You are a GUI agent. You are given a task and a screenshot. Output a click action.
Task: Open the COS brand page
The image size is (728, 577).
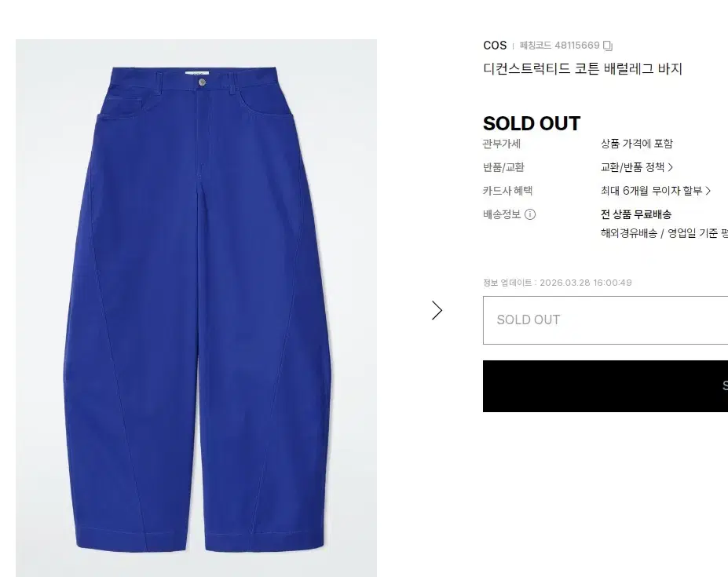click(x=495, y=46)
